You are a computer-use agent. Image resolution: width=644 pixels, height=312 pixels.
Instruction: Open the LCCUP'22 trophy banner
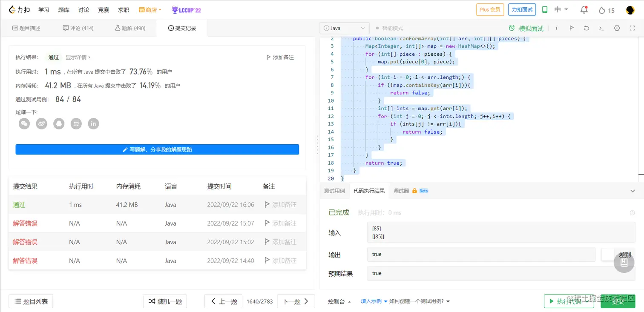click(186, 10)
